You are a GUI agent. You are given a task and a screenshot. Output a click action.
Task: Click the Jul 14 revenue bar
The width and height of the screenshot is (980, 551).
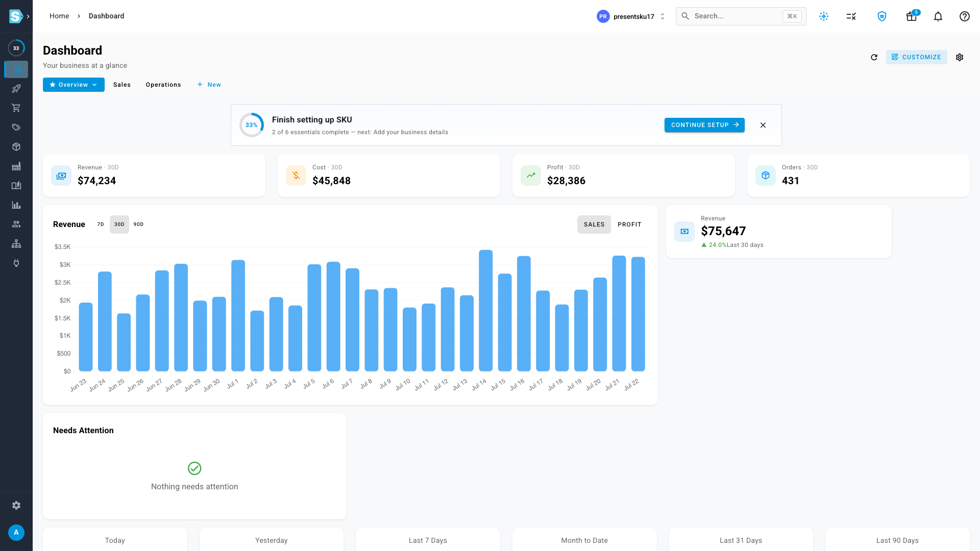coord(486,310)
